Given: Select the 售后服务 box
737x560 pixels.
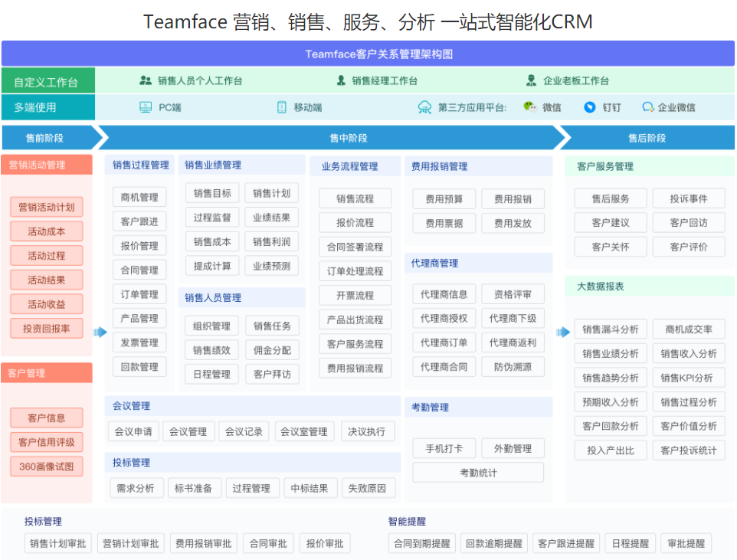Looking at the screenshot, I should tap(611, 199).
